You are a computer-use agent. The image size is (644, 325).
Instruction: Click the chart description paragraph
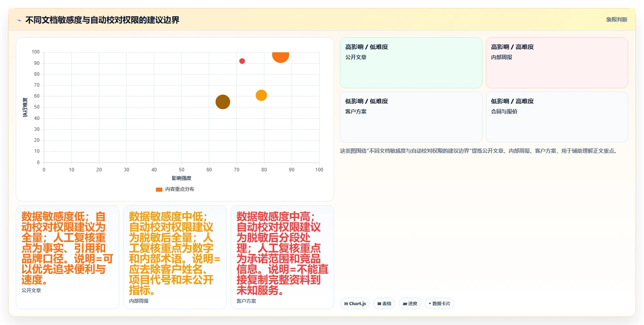[479, 151]
